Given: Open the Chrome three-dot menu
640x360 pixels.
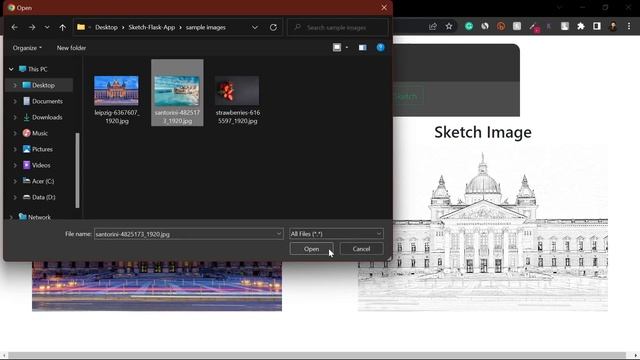Looking at the screenshot, I should coord(629,27).
